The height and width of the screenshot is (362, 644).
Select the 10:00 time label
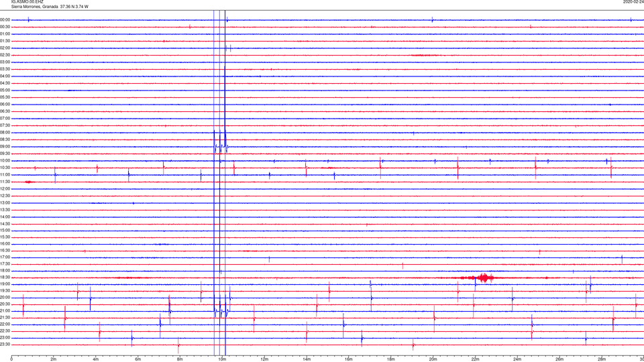point(5,161)
